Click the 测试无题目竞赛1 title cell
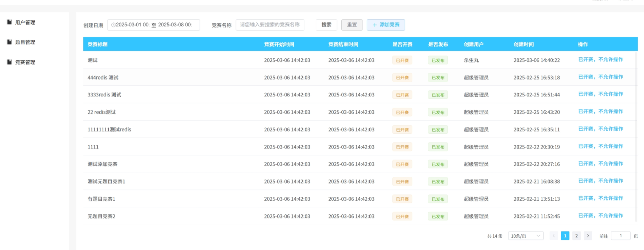 coord(107,182)
